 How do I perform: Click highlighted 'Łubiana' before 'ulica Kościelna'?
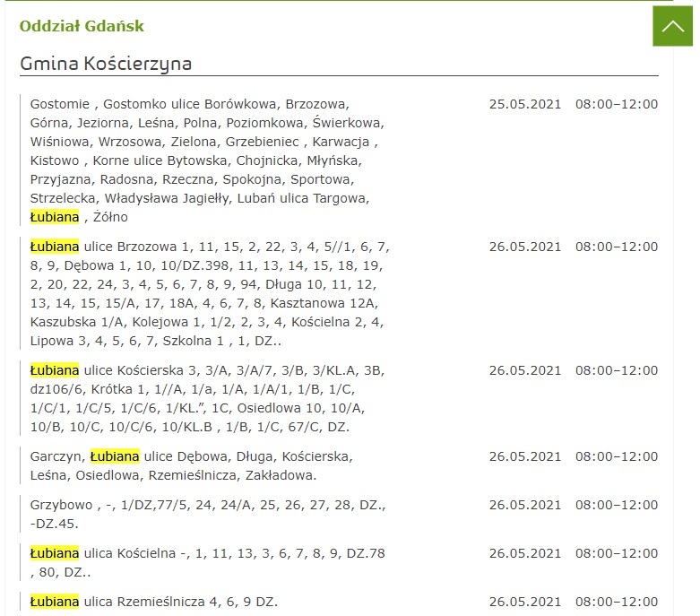point(55,553)
